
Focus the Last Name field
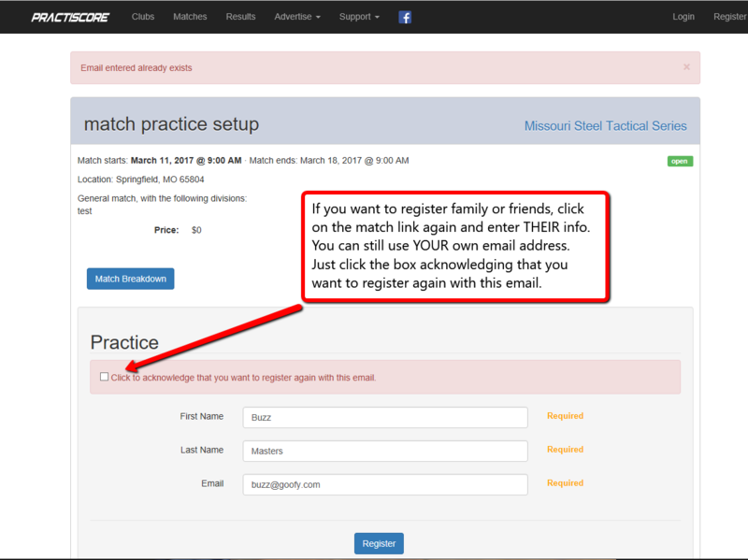pyautogui.click(x=385, y=451)
